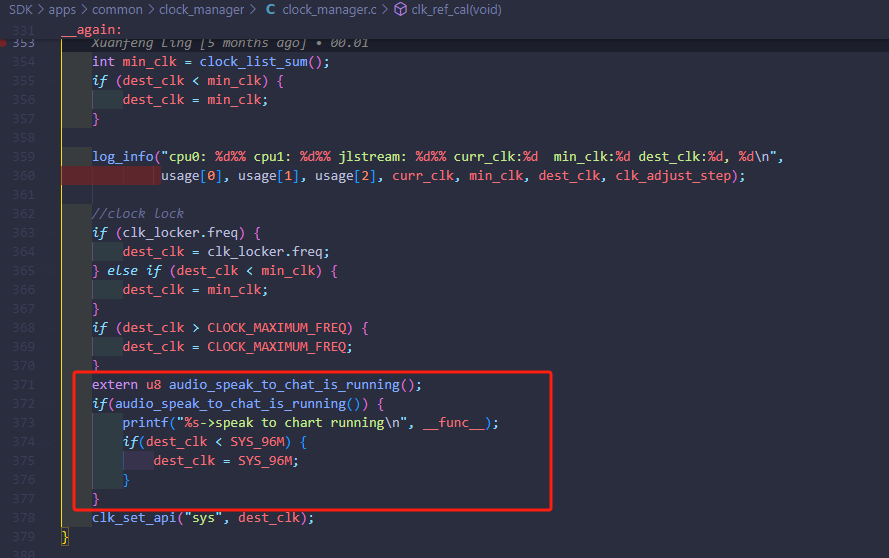Select line number 371 in the gutter

point(24,384)
